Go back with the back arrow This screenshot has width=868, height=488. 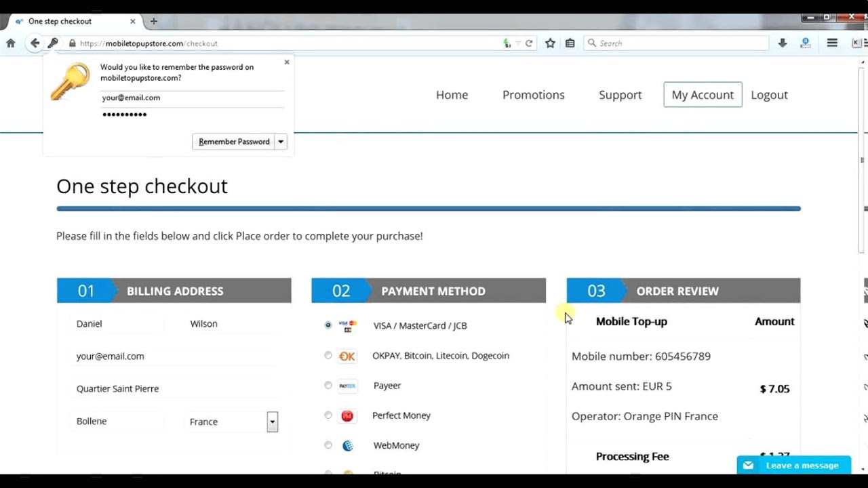[35, 43]
